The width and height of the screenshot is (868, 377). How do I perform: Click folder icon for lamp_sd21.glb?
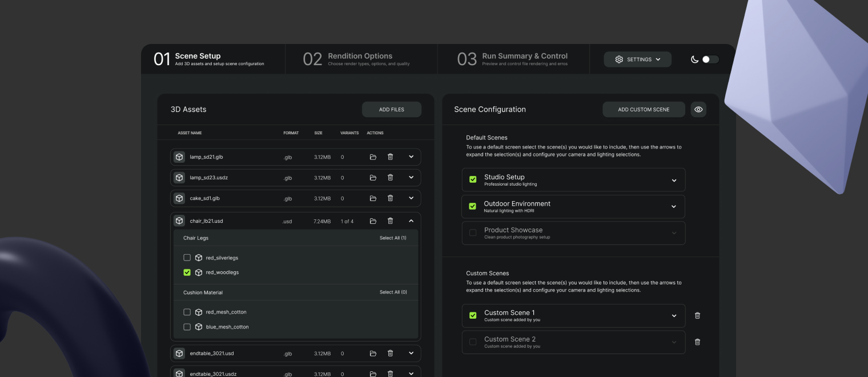click(373, 157)
